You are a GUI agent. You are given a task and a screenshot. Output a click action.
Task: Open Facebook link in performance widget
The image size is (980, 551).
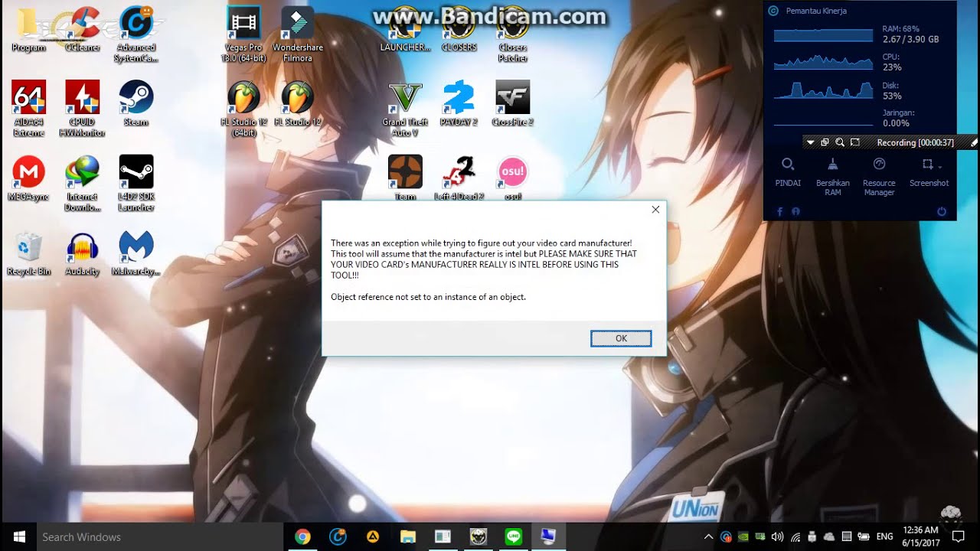coord(779,211)
